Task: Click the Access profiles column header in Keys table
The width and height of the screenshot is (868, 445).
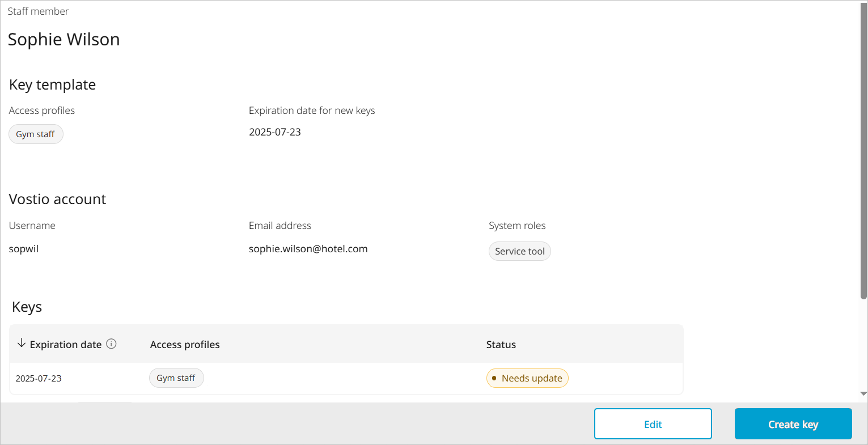Action: (x=185, y=345)
